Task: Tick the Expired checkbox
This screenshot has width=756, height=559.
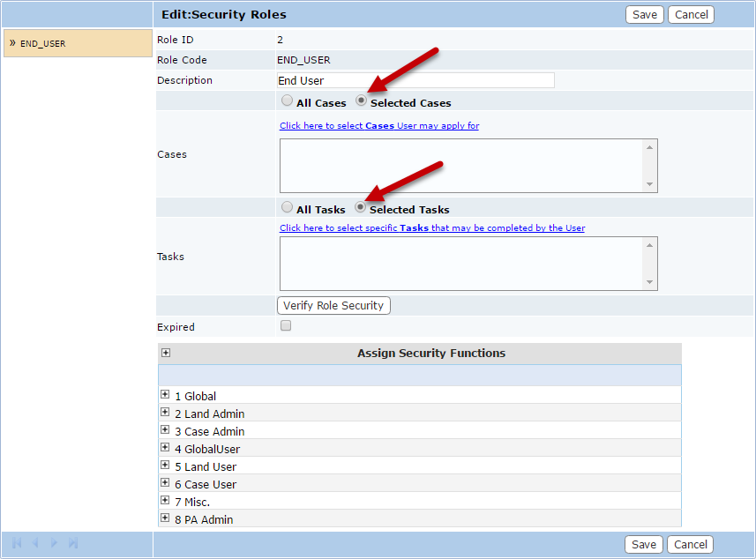Action: (x=285, y=326)
